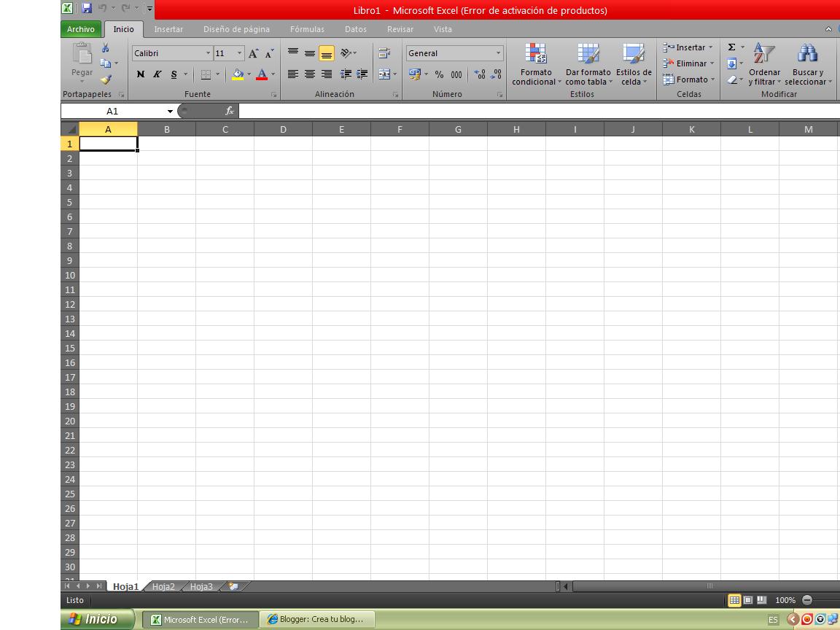Open Estilos de celda gallery
Viewport: 840px width, 630px height.
pyautogui.click(x=634, y=64)
